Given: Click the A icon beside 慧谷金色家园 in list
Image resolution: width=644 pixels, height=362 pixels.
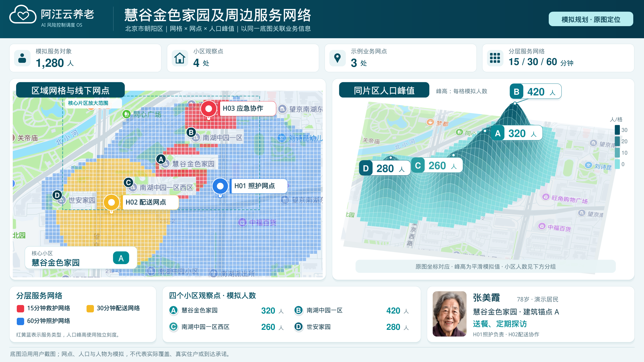Looking at the screenshot, I should click(x=173, y=310).
